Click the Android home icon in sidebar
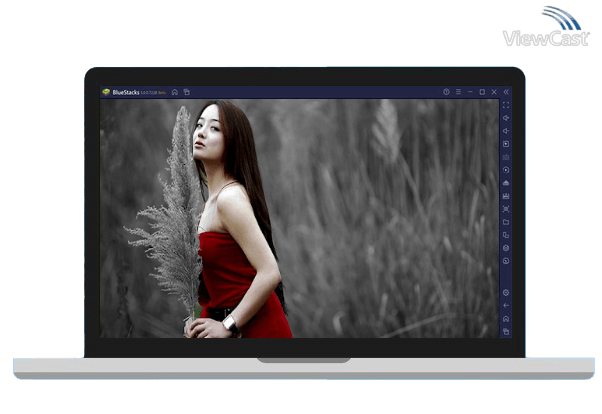Viewport: 602px width, 414px height. coord(506,319)
